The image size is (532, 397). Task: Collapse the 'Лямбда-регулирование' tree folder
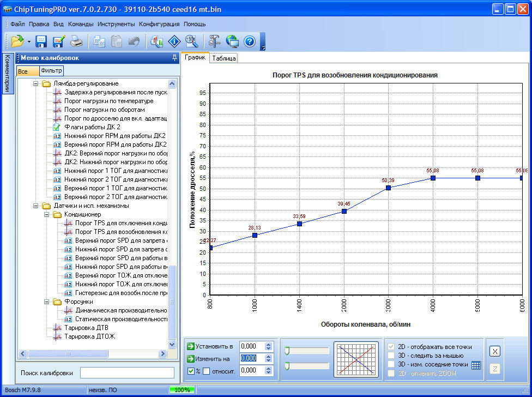(36, 84)
